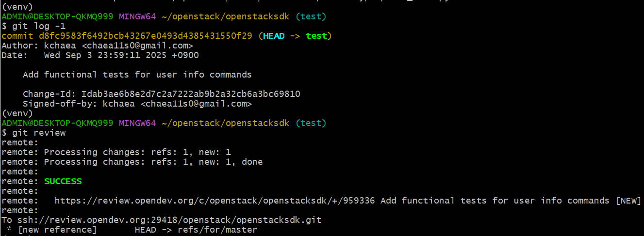Click the ~/openstack/openstacksdk path above git log
The height and width of the screenshot is (236, 644).
click(x=225, y=16)
